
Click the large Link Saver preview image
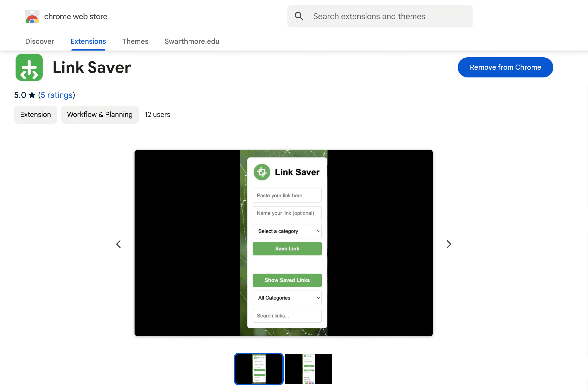tap(284, 243)
